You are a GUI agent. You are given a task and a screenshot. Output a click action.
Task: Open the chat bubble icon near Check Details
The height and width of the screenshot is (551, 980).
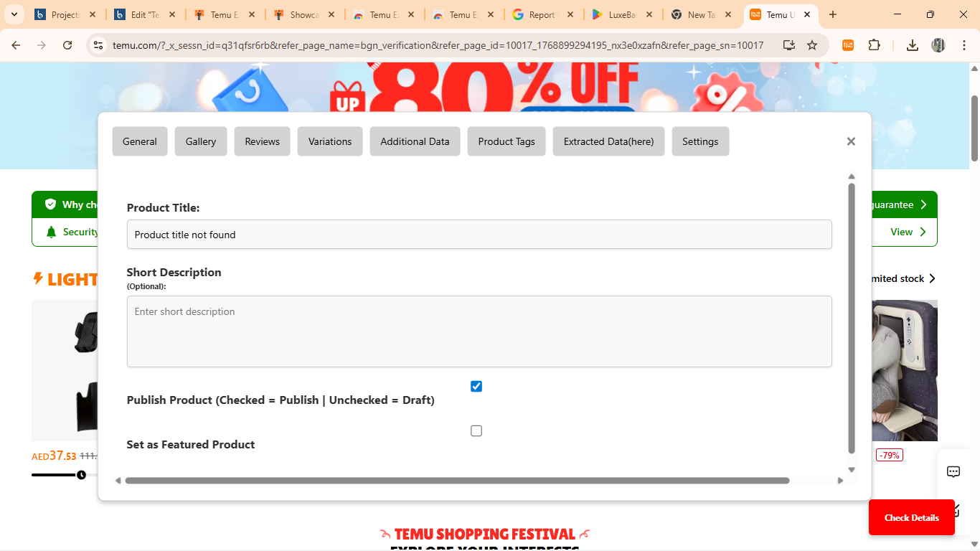953,471
